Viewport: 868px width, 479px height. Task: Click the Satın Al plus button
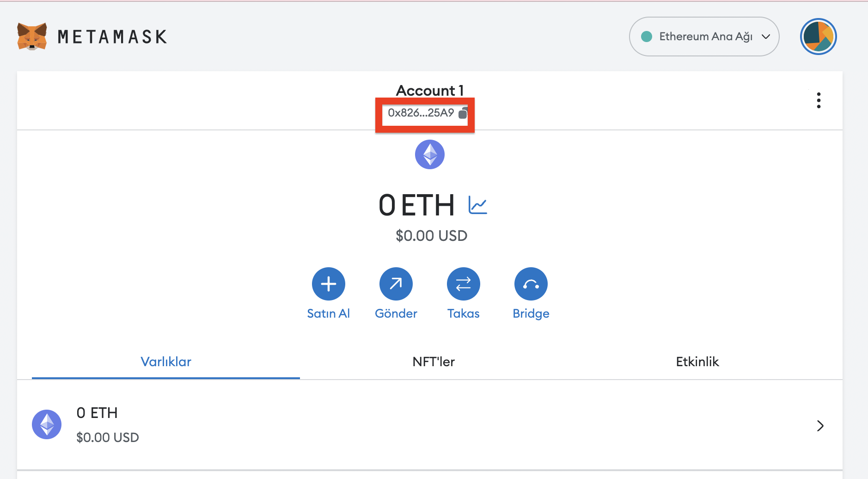pyautogui.click(x=329, y=284)
